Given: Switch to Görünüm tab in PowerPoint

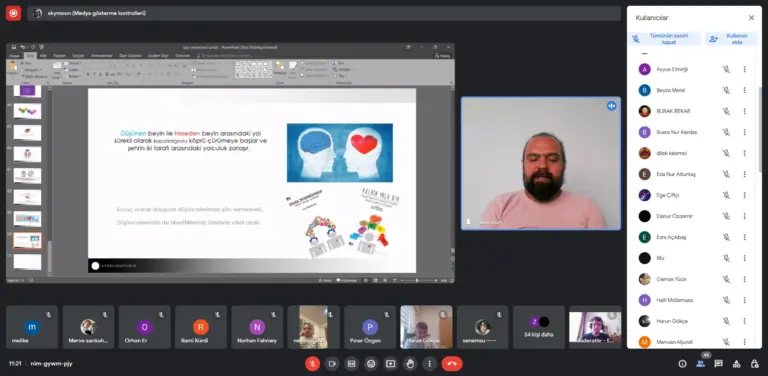Looking at the screenshot, I should click(183, 56).
